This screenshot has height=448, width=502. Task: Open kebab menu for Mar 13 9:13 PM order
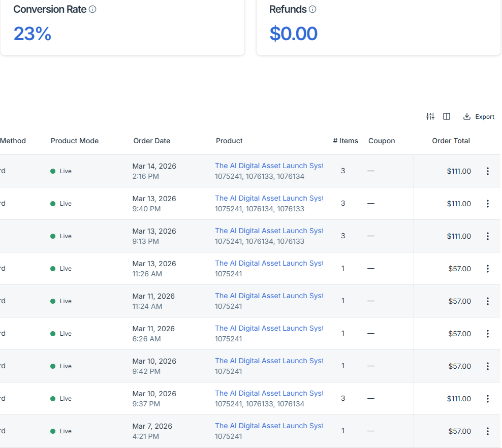(488, 236)
